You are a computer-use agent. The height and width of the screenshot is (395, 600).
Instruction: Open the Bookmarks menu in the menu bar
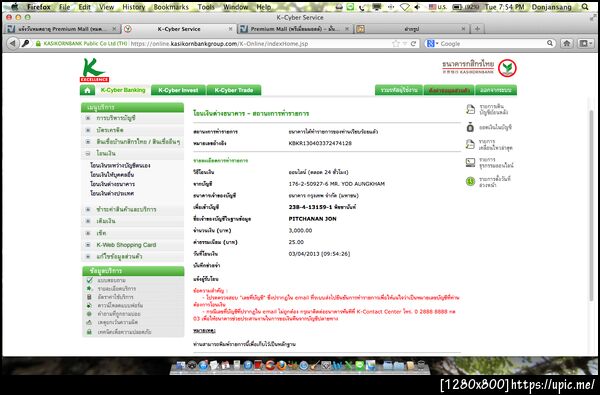click(171, 7)
